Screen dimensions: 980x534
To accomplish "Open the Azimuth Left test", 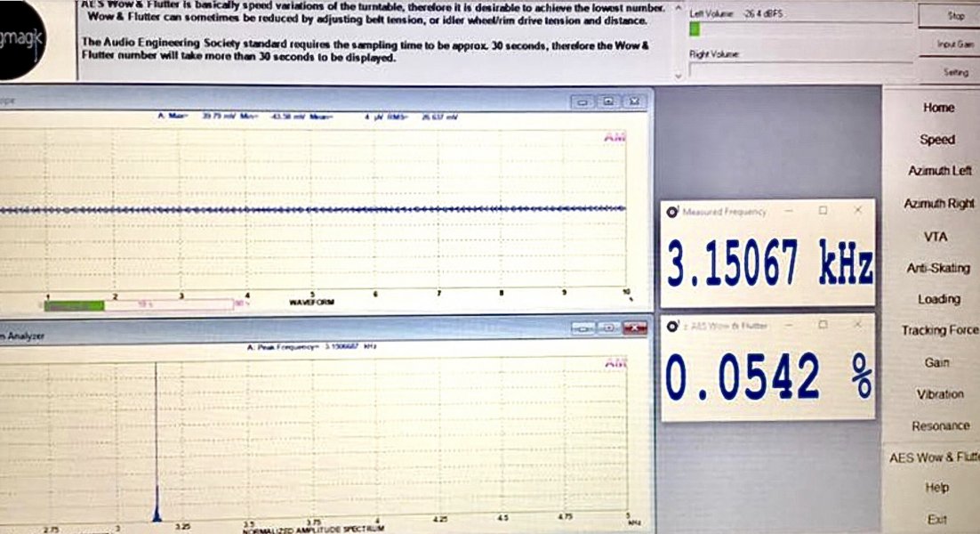I will pos(939,171).
